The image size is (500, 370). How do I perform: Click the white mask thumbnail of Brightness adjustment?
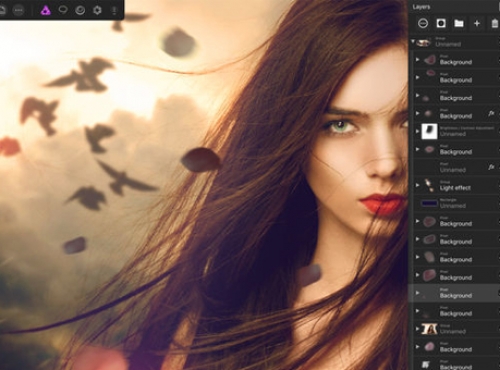tap(429, 131)
